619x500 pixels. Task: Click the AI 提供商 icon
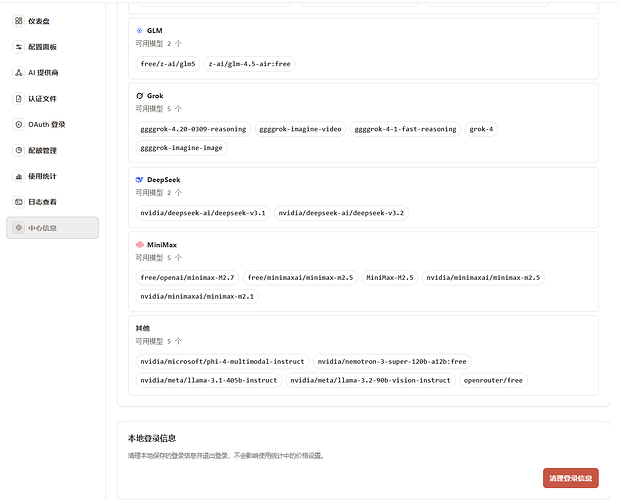19,73
